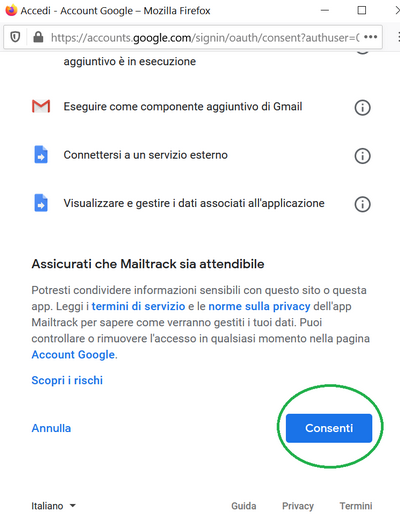Viewport: 400px width, 529px height.
Task: Open the termini di servizio link
Action: (138, 306)
